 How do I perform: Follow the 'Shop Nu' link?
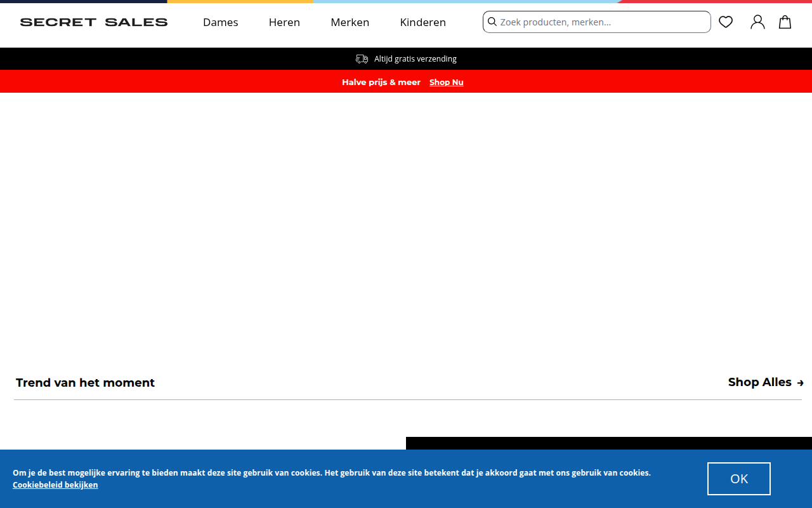pyautogui.click(x=447, y=82)
